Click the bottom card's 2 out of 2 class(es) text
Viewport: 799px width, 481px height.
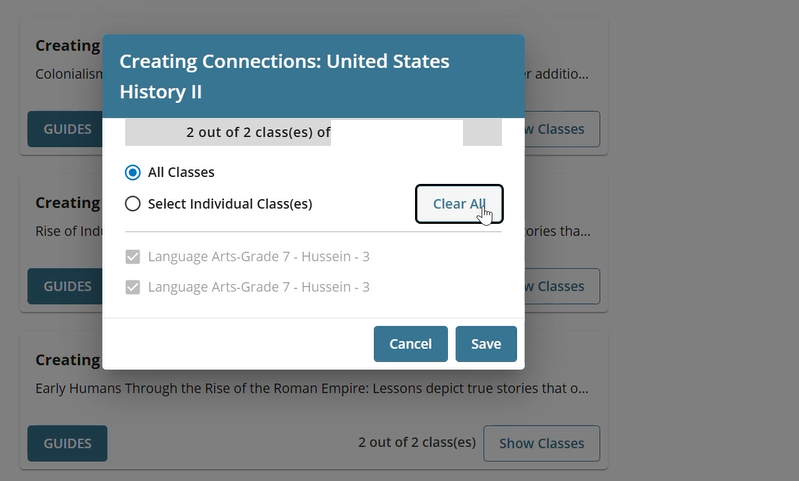pos(416,443)
